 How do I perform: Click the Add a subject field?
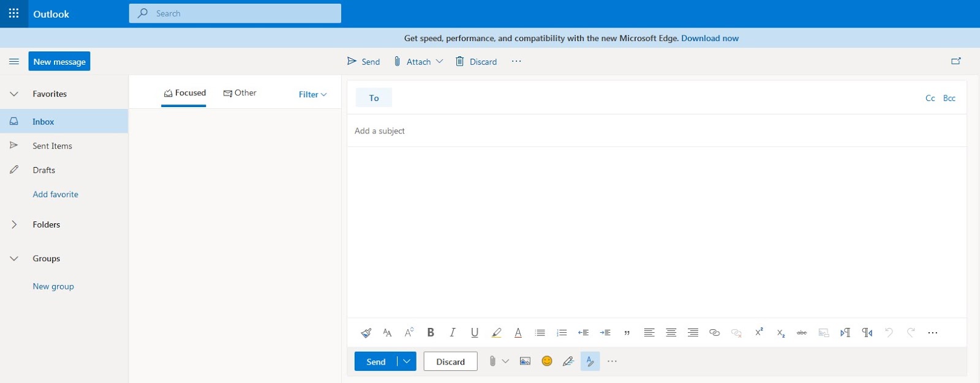657,131
